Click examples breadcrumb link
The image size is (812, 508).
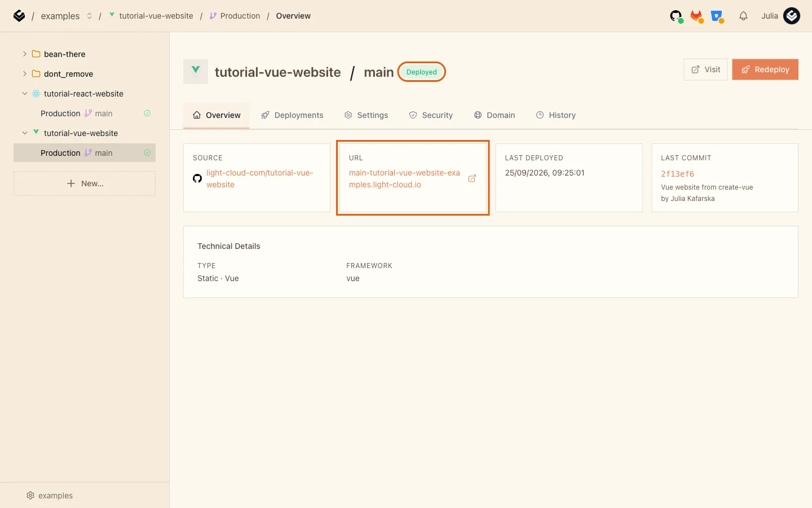[x=60, y=16]
